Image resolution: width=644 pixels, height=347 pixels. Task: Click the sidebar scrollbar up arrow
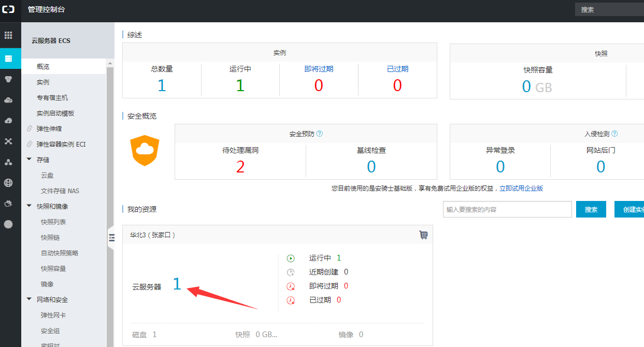(x=110, y=64)
